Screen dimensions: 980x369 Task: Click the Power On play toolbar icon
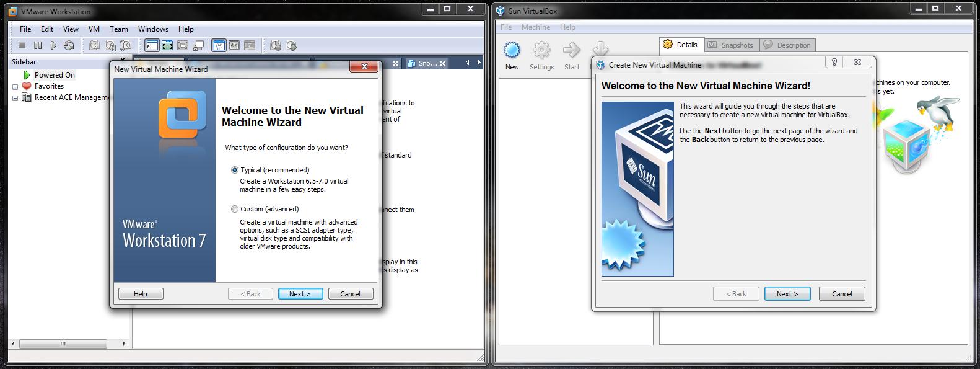coord(53,45)
